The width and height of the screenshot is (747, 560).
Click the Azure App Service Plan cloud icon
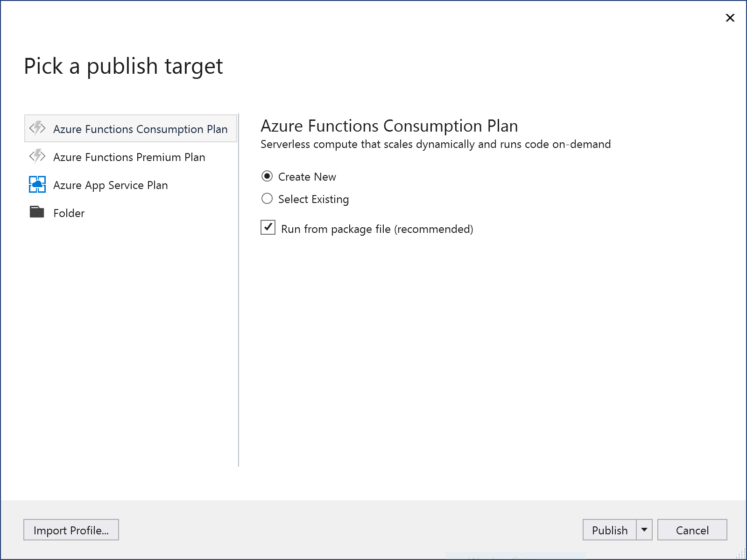click(37, 184)
